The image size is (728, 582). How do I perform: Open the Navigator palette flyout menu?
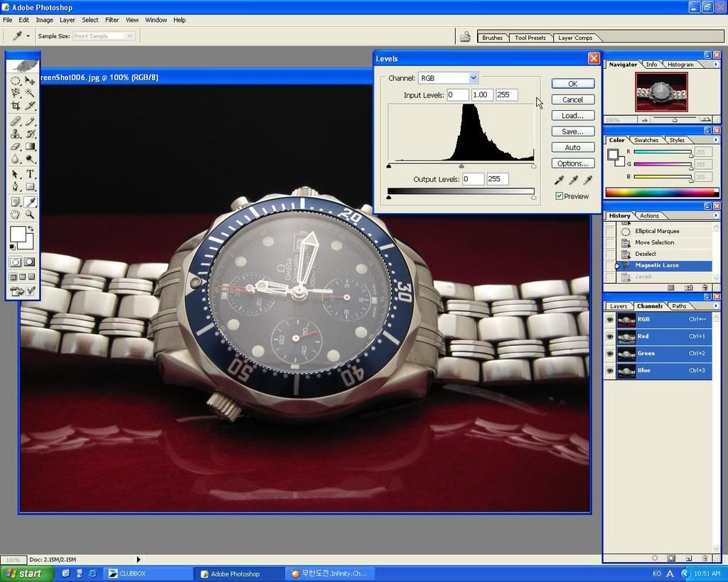tap(715, 65)
